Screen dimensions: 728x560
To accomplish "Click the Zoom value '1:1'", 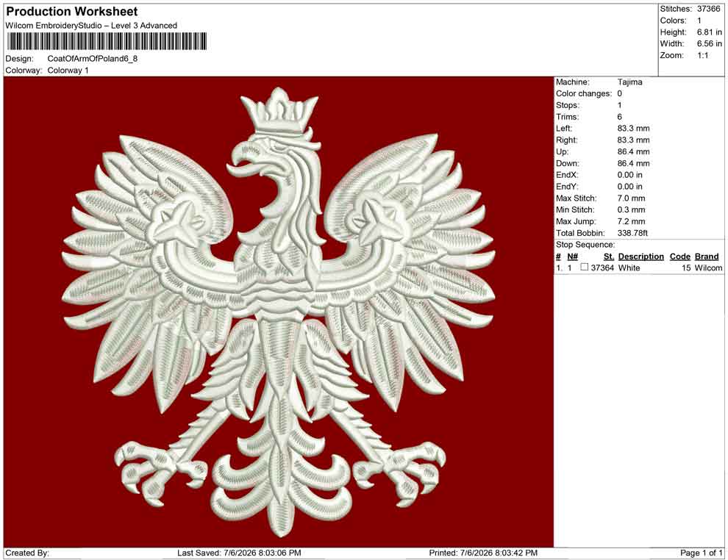I will click(702, 55).
